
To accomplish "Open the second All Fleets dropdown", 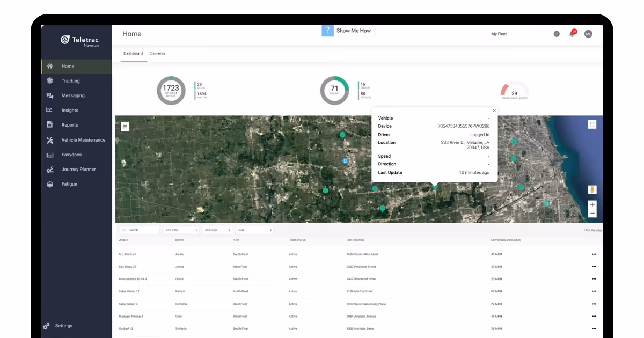I will coord(217,230).
